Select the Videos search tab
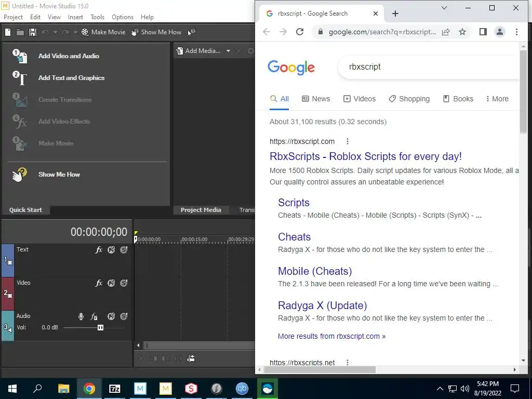Screen dimensions: 532x399 pos(360,99)
